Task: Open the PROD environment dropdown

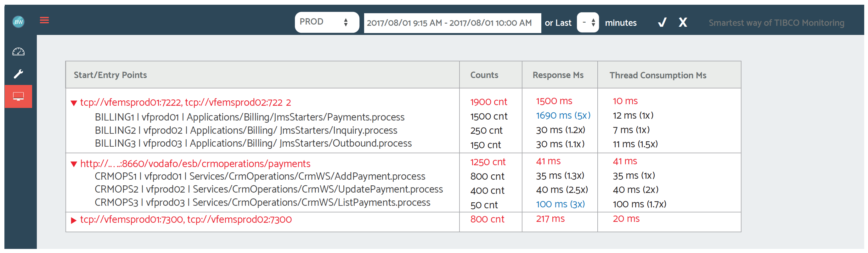Action: tap(326, 22)
